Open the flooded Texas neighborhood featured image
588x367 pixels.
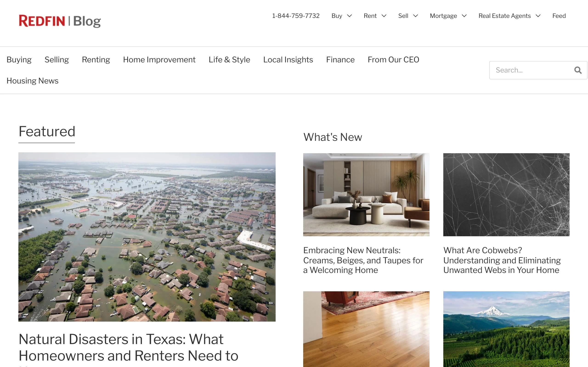tap(147, 237)
